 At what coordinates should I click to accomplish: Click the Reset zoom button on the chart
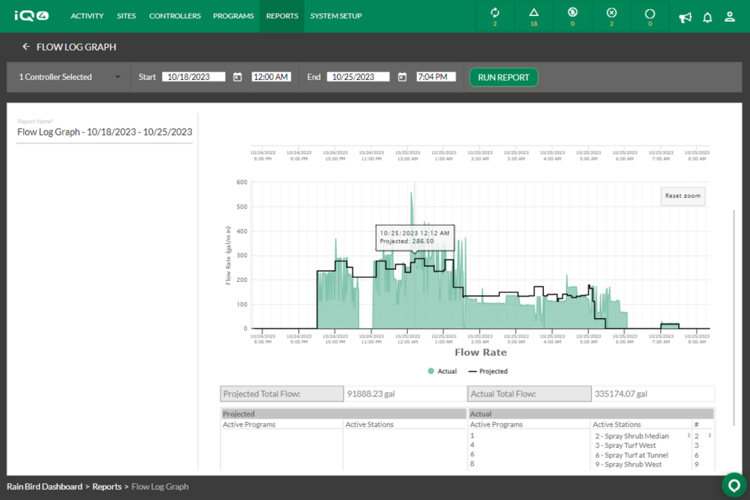click(683, 196)
